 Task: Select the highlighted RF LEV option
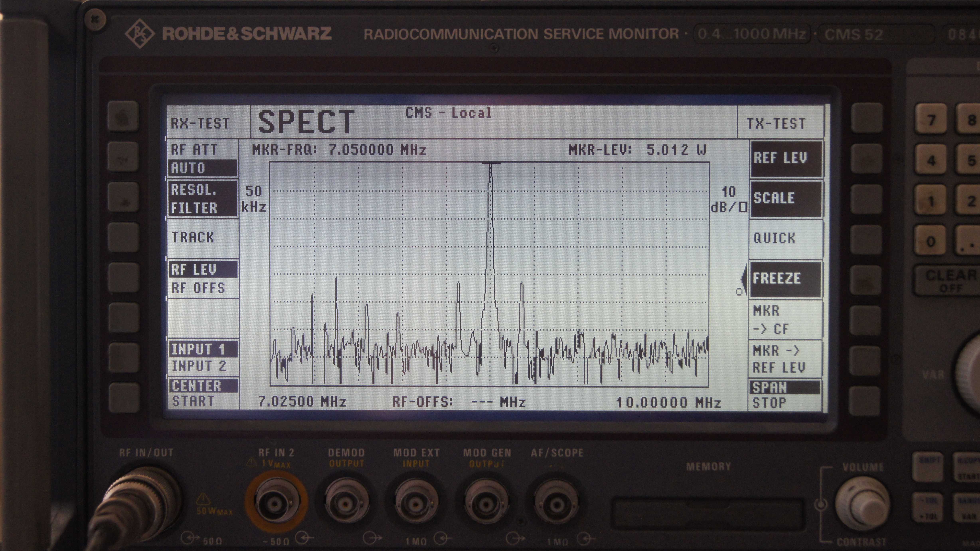pyautogui.click(x=203, y=269)
